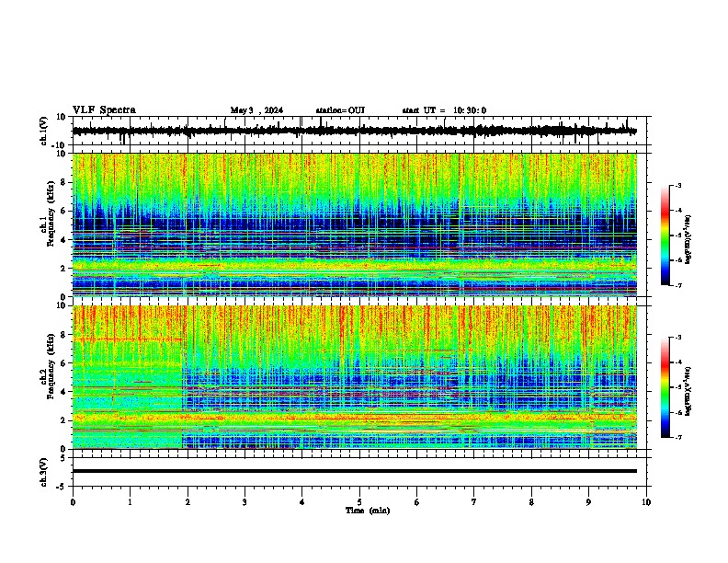The height and width of the screenshot is (563, 728).
Task: Click the color scale bar beside ch.2 spectrogram
Action: click(x=665, y=387)
